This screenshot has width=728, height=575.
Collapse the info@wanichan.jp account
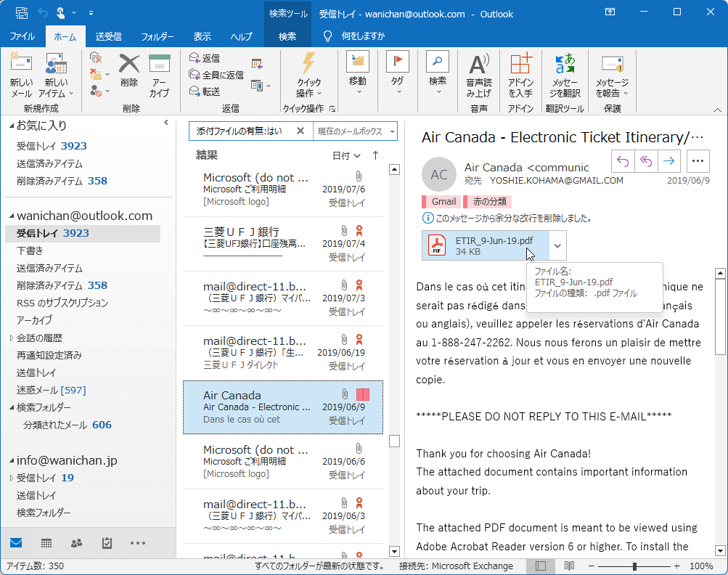[11, 461]
